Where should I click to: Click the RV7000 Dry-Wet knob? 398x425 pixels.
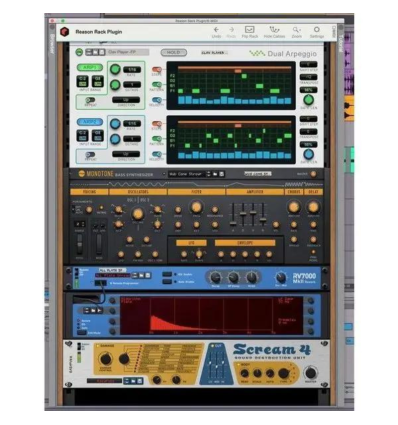pyautogui.click(x=281, y=277)
